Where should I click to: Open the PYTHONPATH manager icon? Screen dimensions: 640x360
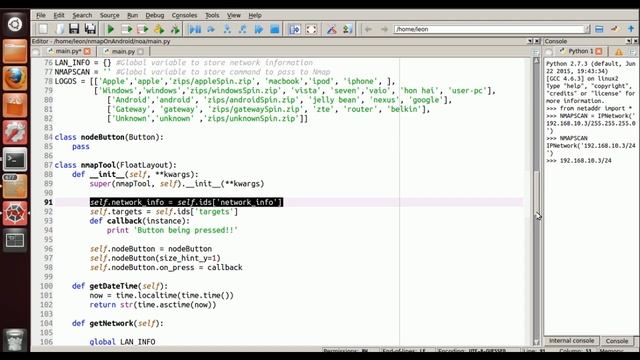pyautogui.click(x=347, y=29)
